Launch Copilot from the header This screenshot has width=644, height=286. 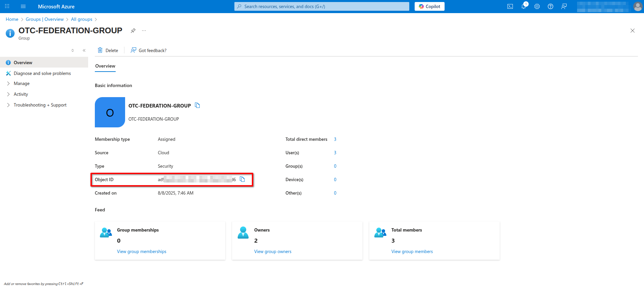[429, 6]
